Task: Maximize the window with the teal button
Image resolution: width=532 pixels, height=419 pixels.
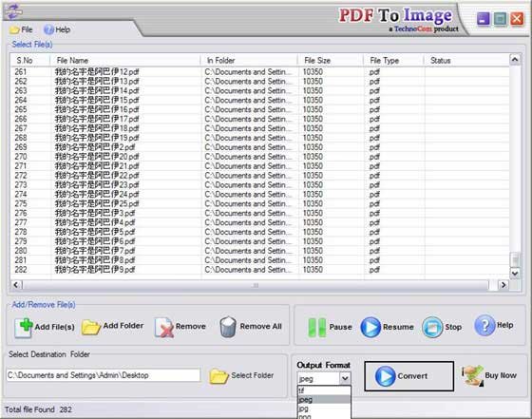Action: [500, 19]
